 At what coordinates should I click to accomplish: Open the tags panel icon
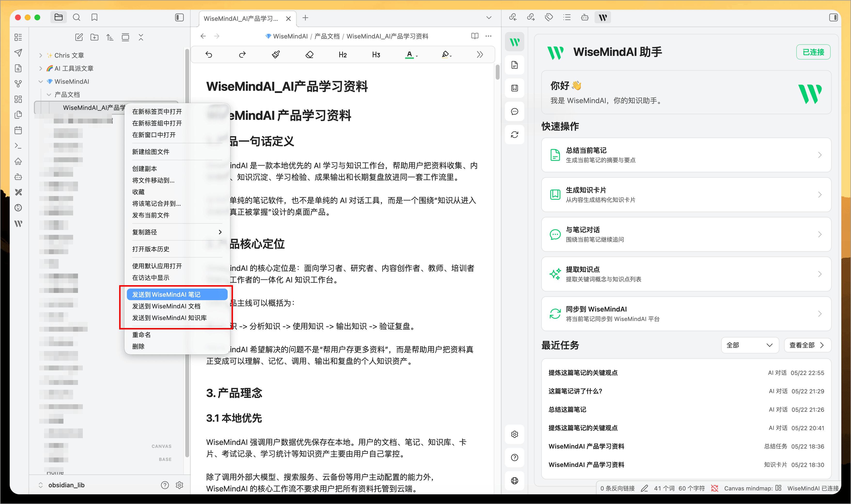tap(549, 17)
